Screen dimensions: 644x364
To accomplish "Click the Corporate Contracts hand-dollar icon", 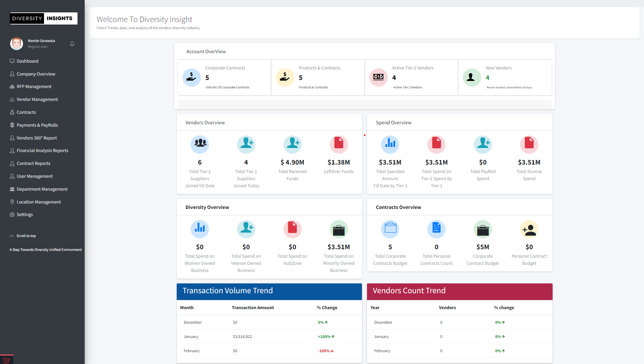I will point(191,77).
